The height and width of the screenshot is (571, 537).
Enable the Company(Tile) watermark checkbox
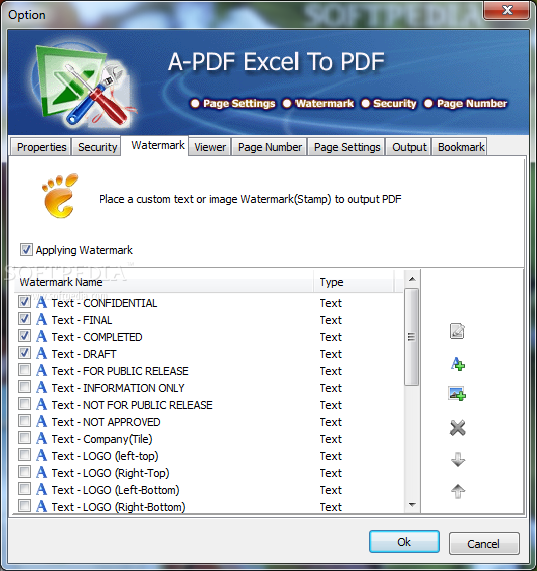tap(24, 438)
